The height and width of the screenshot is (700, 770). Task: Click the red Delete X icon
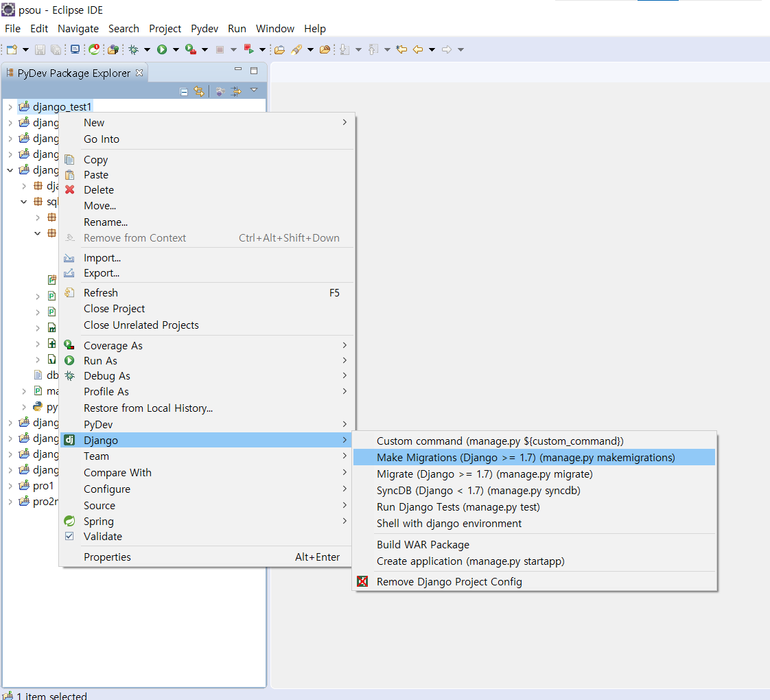(x=70, y=189)
